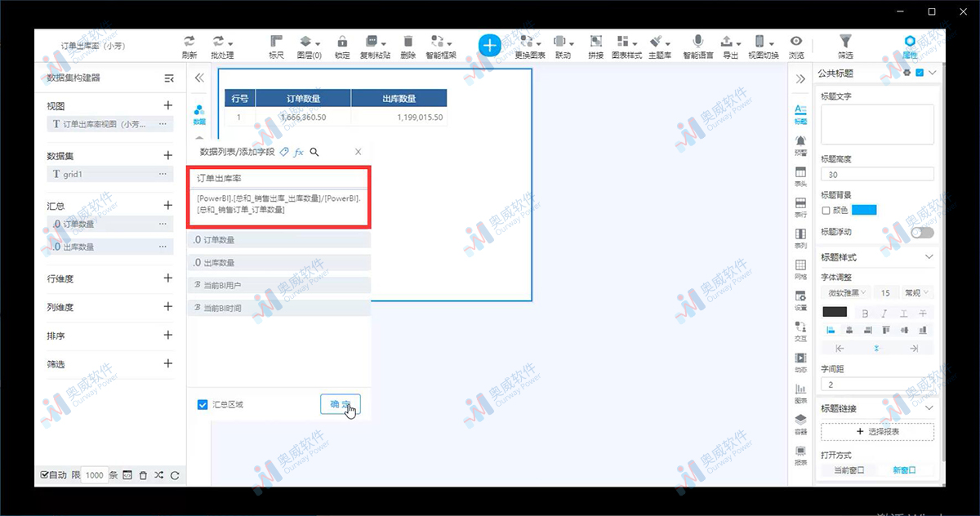Open the 图层(0) layers tool
Viewport: 980px width, 516px height.
(309, 46)
